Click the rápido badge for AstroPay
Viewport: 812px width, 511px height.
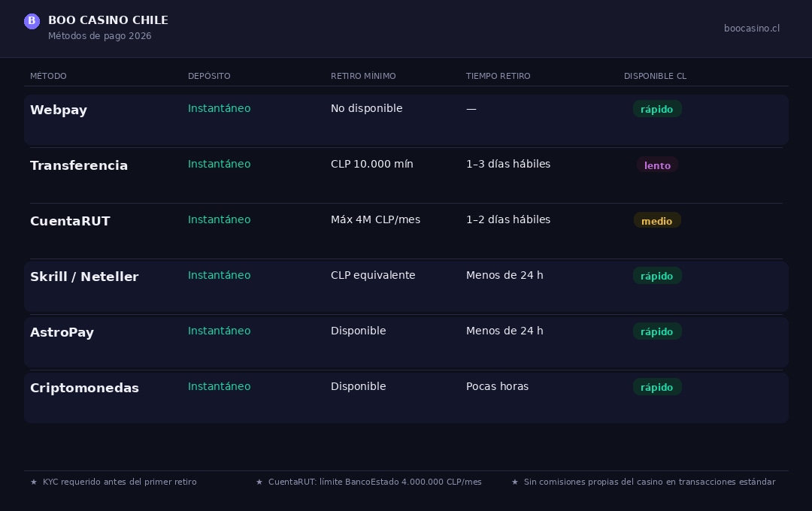pos(657,331)
